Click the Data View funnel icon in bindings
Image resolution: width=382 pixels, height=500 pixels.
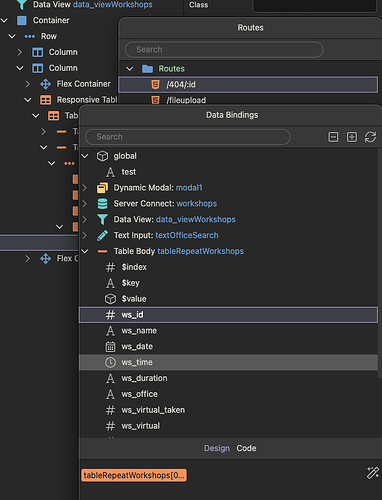[x=102, y=219]
